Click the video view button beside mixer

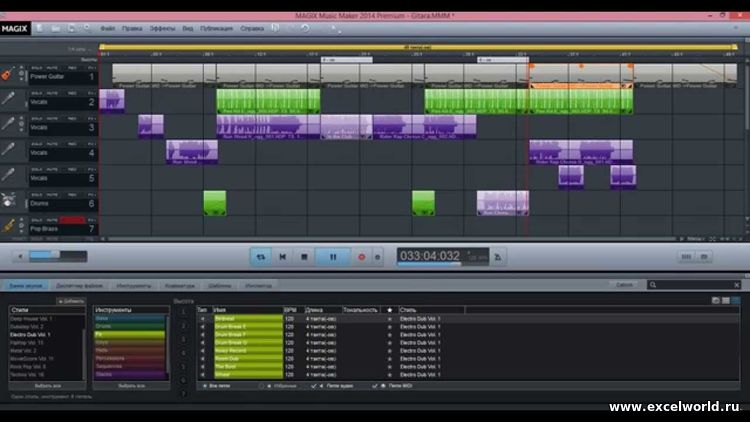point(704,257)
